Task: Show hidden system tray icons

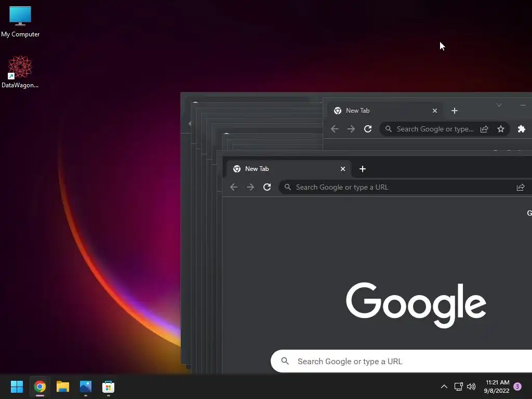Action: [x=444, y=387]
